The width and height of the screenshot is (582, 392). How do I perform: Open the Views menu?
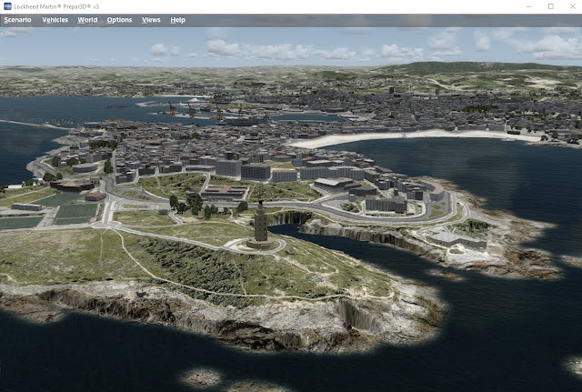tap(151, 20)
